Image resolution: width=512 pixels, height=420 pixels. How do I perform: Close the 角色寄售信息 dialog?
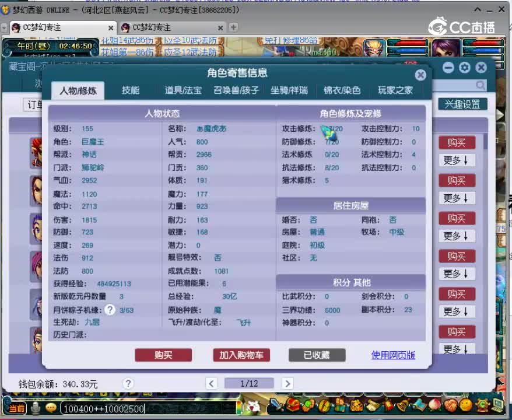point(420,75)
